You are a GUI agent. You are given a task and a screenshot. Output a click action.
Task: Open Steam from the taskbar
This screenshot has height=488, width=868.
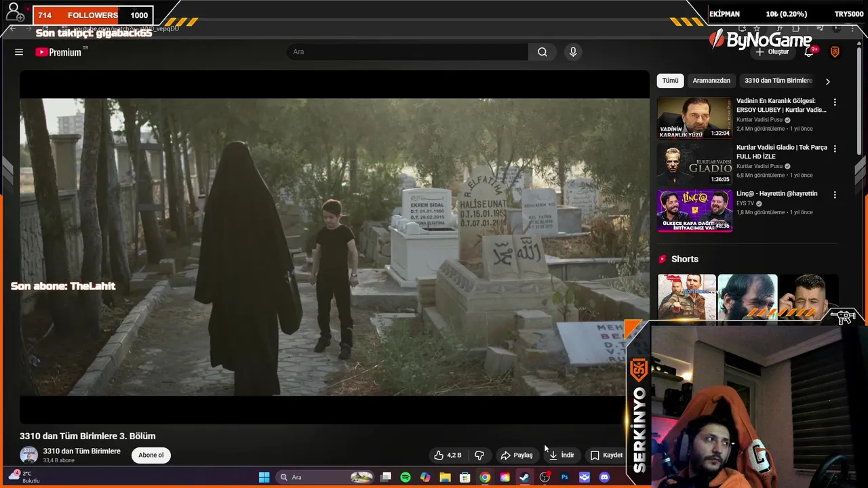pos(524,477)
